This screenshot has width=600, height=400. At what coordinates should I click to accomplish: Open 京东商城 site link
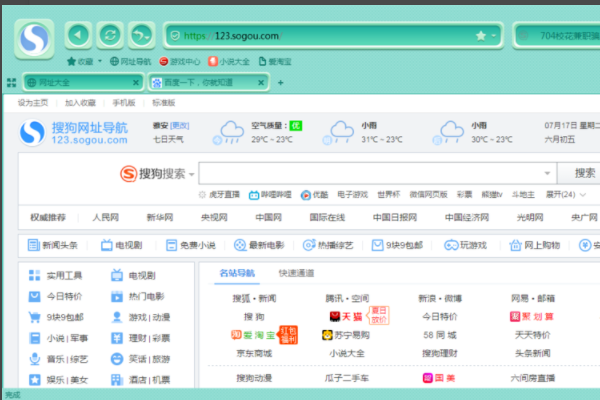click(x=254, y=353)
